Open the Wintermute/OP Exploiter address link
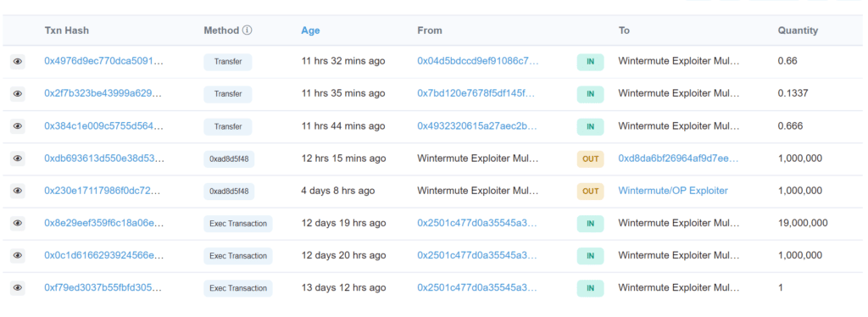 pyautogui.click(x=673, y=191)
